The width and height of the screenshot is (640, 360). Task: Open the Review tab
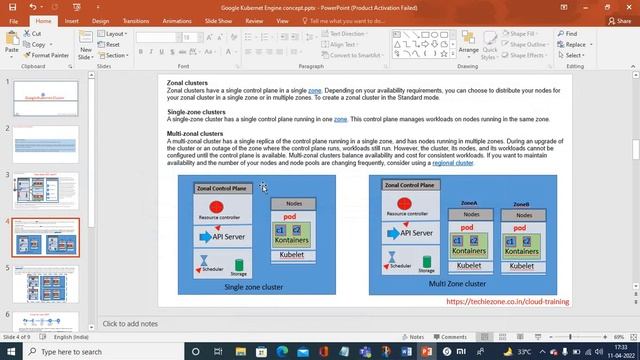coord(254,21)
